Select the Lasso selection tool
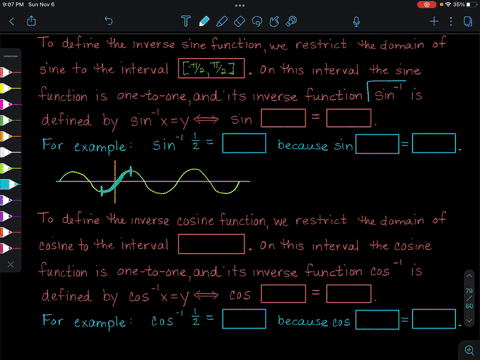The width and height of the screenshot is (480, 360). pos(257,22)
